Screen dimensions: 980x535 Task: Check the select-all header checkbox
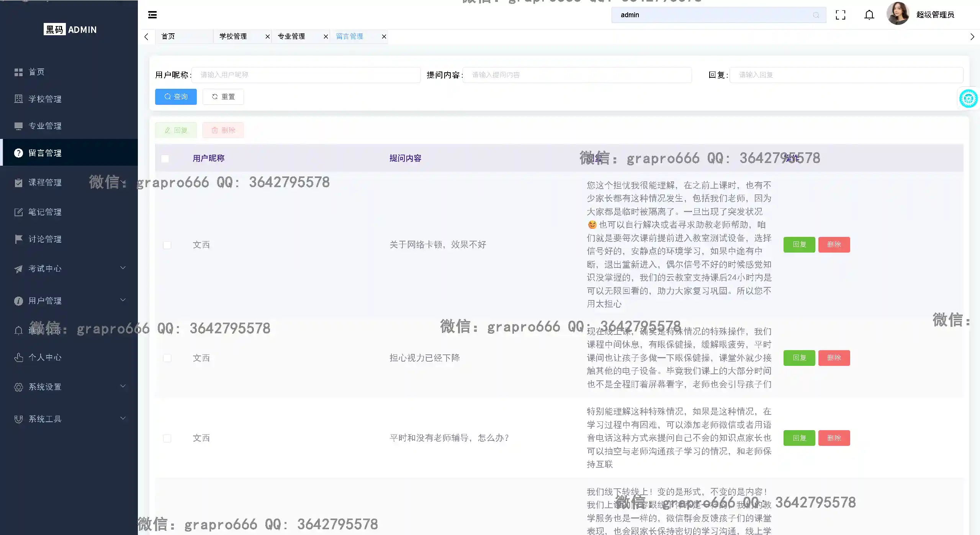[165, 158]
